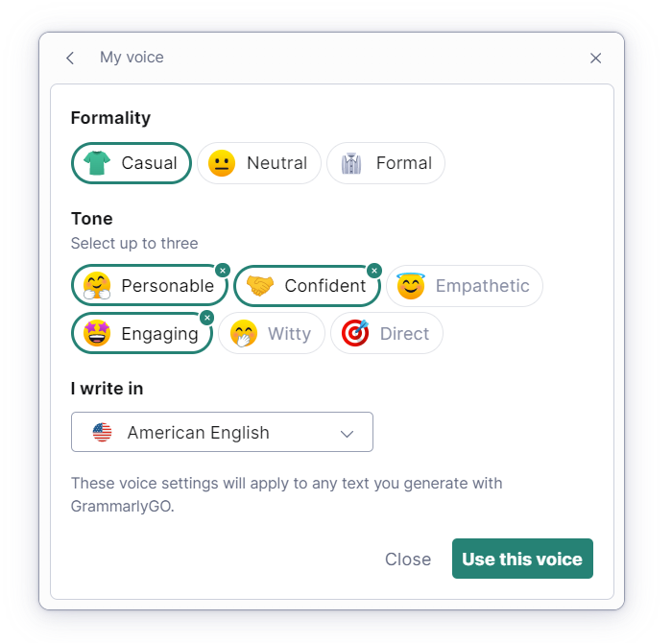This screenshot has width=672, height=643.
Task: Click the neutral face emoji icon
Action: point(222,163)
